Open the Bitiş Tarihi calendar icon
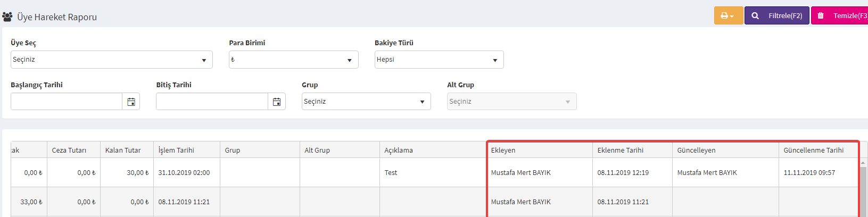Image resolution: width=868 pixels, height=217 pixels. coord(277,102)
